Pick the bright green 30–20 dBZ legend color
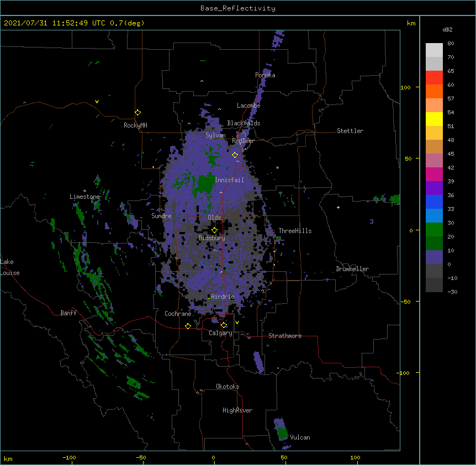The image size is (476, 465). 434,230
